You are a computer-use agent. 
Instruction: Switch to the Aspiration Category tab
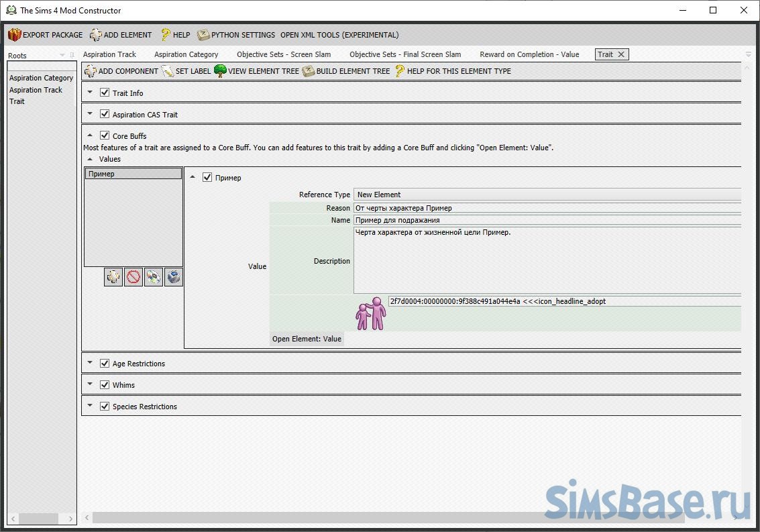click(x=186, y=54)
